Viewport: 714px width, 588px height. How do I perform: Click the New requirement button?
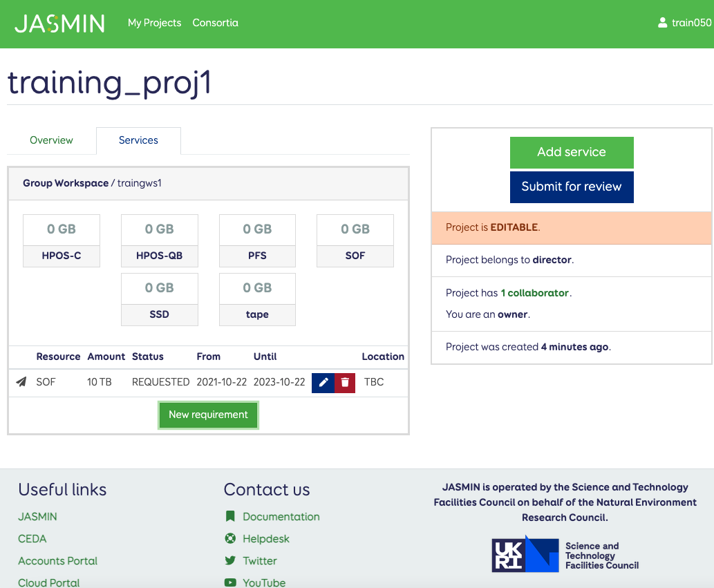[x=208, y=415]
